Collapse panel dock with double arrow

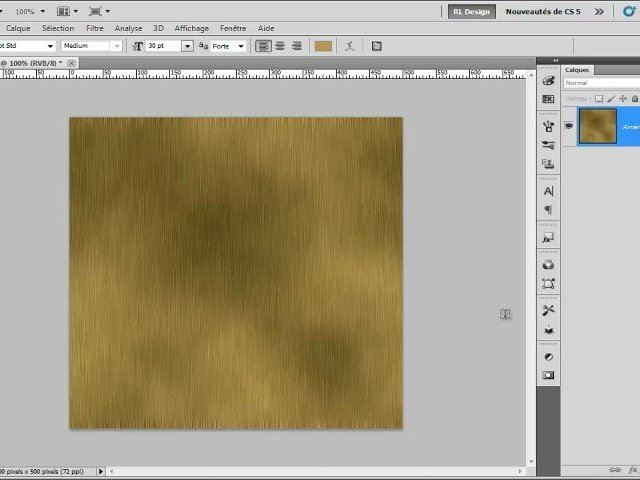coord(556,60)
